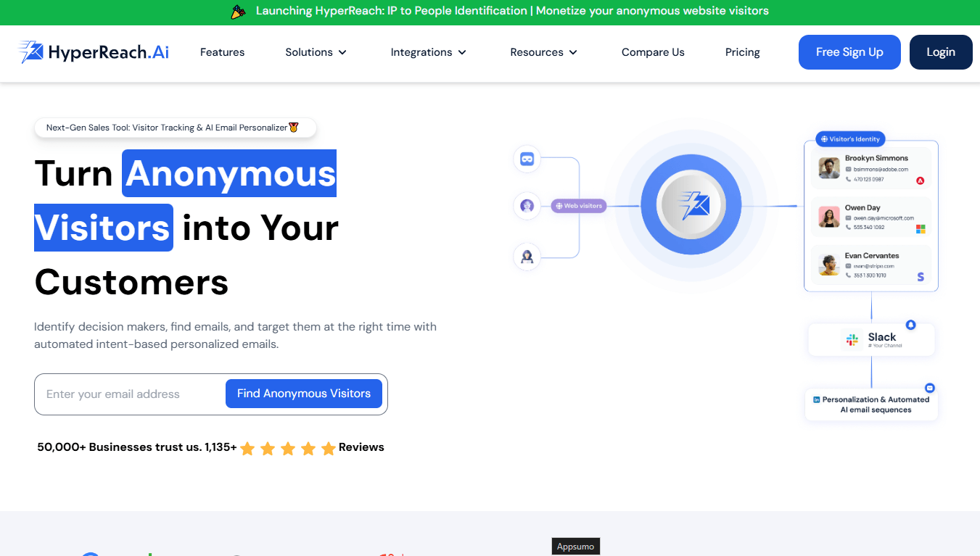Click the Anonymous highlighted heading word
The height and width of the screenshot is (556, 980).
(x=229, y=173)
